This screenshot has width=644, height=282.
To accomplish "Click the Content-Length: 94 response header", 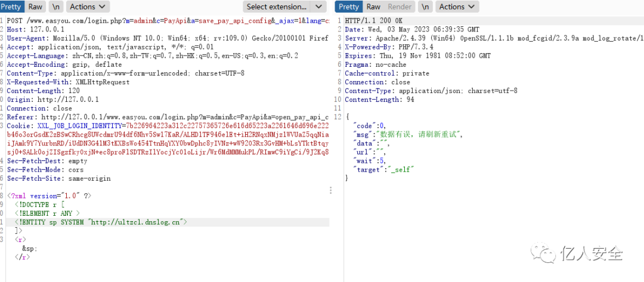I will [379, 100].
